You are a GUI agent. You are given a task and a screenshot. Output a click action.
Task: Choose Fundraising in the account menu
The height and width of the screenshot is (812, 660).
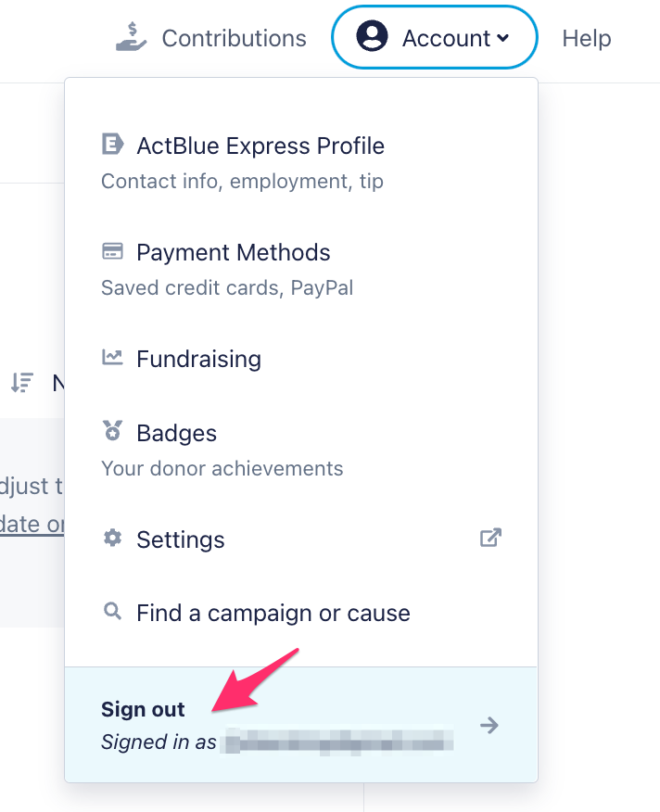coord(198,359)
